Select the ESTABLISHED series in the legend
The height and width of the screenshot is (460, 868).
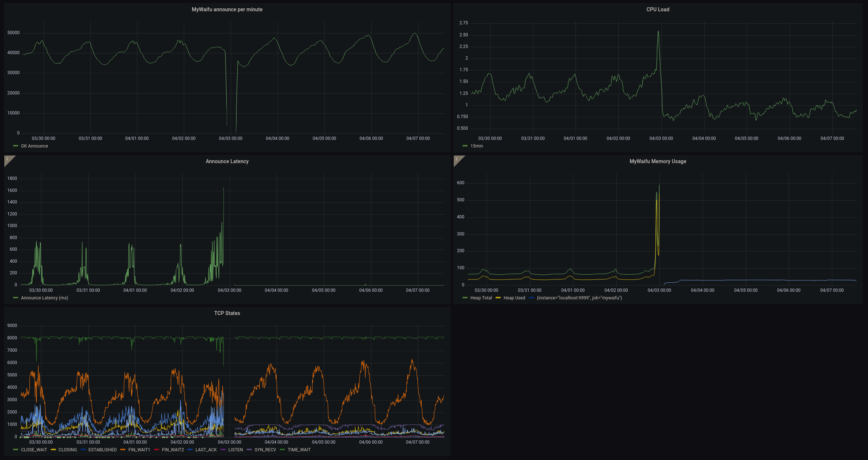pos(102,450)
